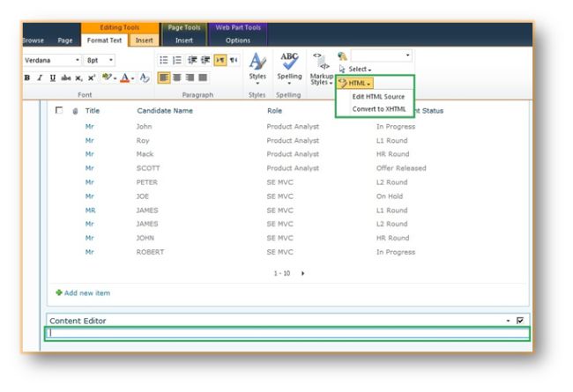Screen dimensions: 573x392
Task: Sort by Candidate Name column
Action: tap(165, 111)
